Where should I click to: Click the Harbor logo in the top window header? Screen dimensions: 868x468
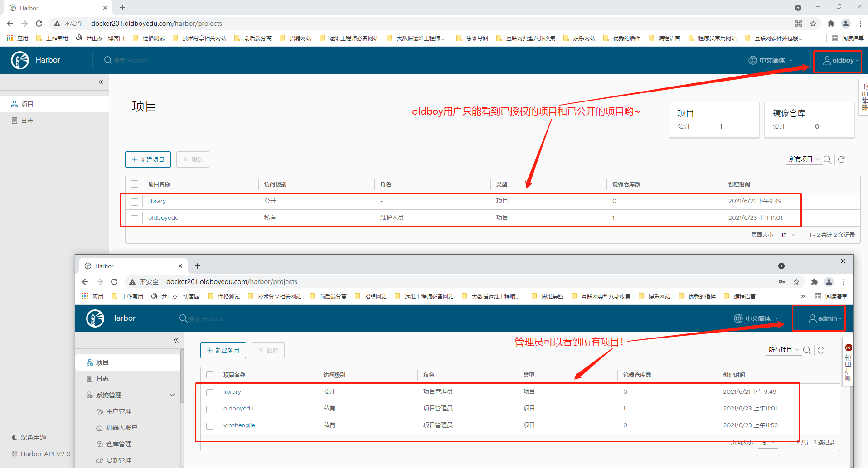(20, 60)
